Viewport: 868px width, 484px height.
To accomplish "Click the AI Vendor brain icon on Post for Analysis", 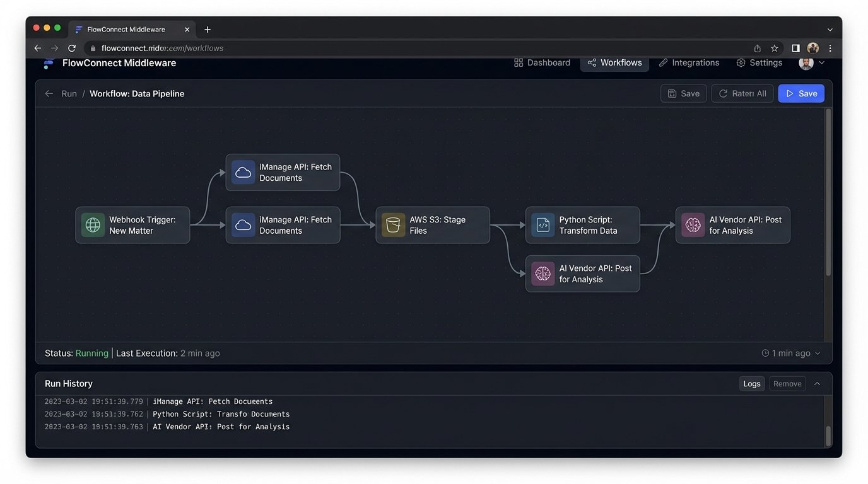I will (693, 224).
